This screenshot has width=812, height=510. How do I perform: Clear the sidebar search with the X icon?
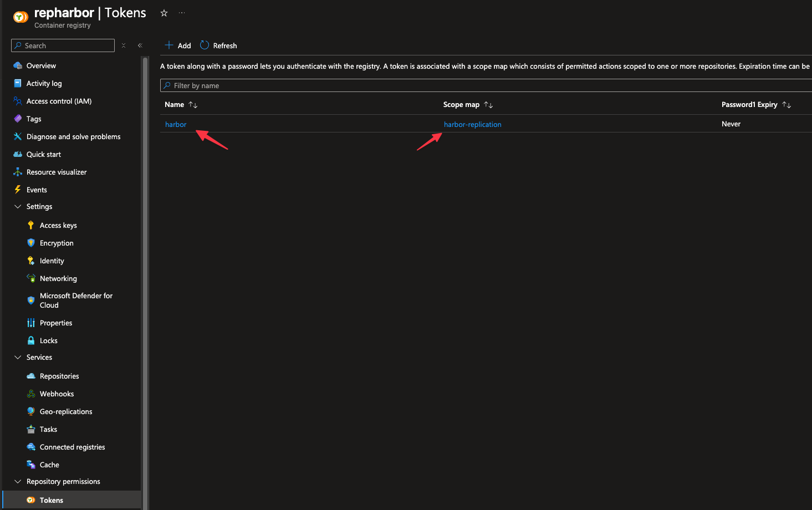click(x=124, y=45)
